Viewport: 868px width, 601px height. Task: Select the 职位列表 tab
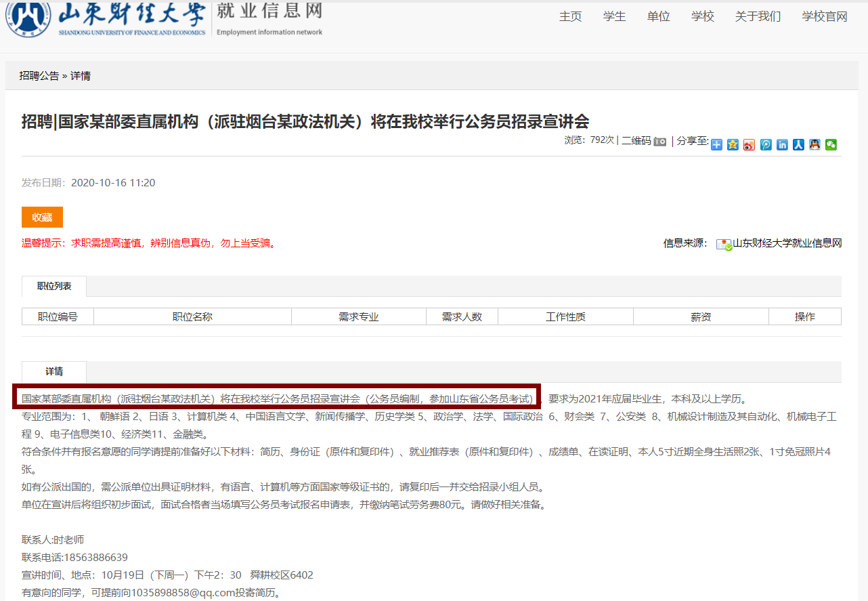[x=54, y=286]
